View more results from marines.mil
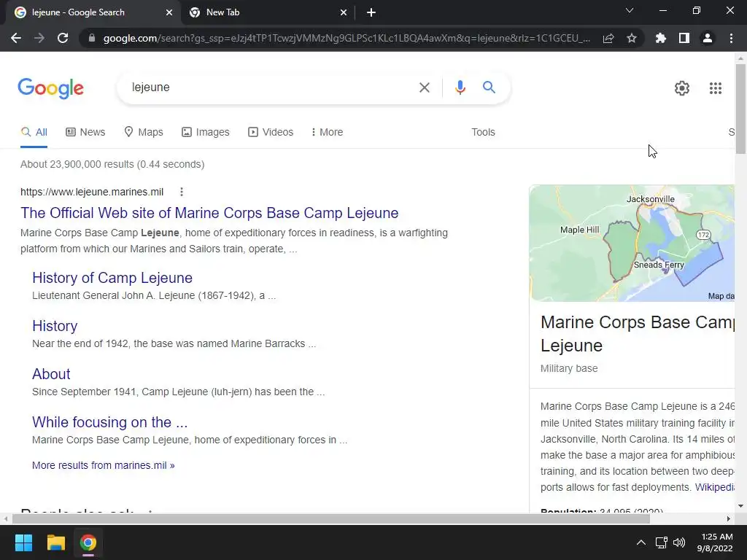Screen dimensions: 747x560 (104, 465)
